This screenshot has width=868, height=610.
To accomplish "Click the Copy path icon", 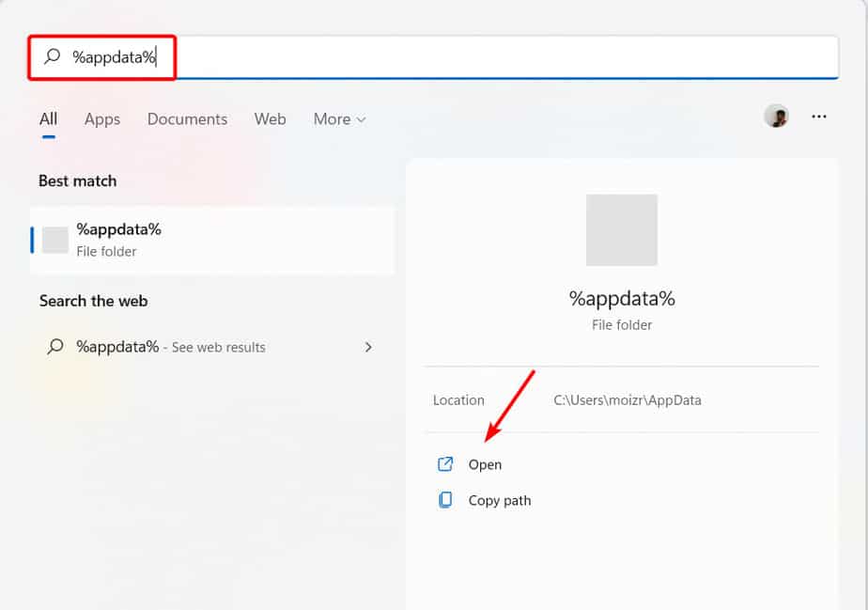I will click(x=445, y=500).
